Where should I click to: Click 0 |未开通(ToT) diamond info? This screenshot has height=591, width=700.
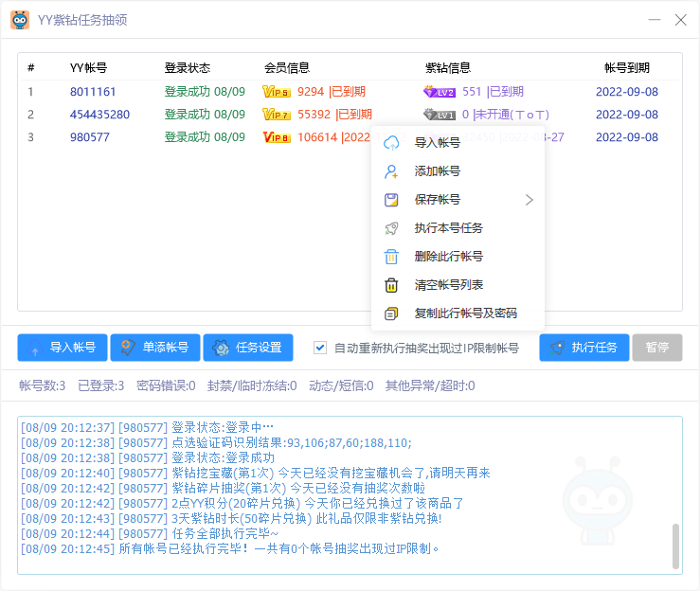506,115
